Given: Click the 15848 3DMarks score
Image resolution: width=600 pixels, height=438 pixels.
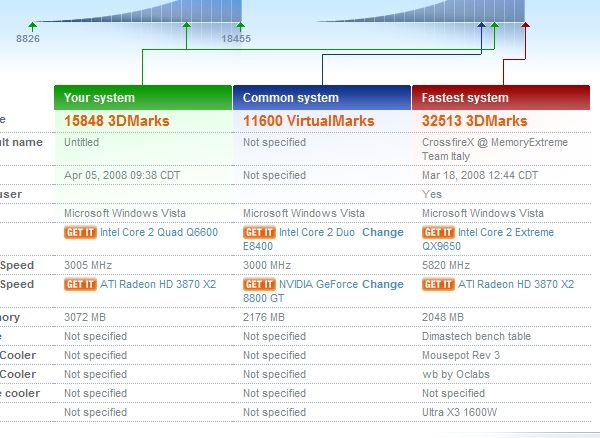Looking at the screenshot, I should click(x=116, y=121).
